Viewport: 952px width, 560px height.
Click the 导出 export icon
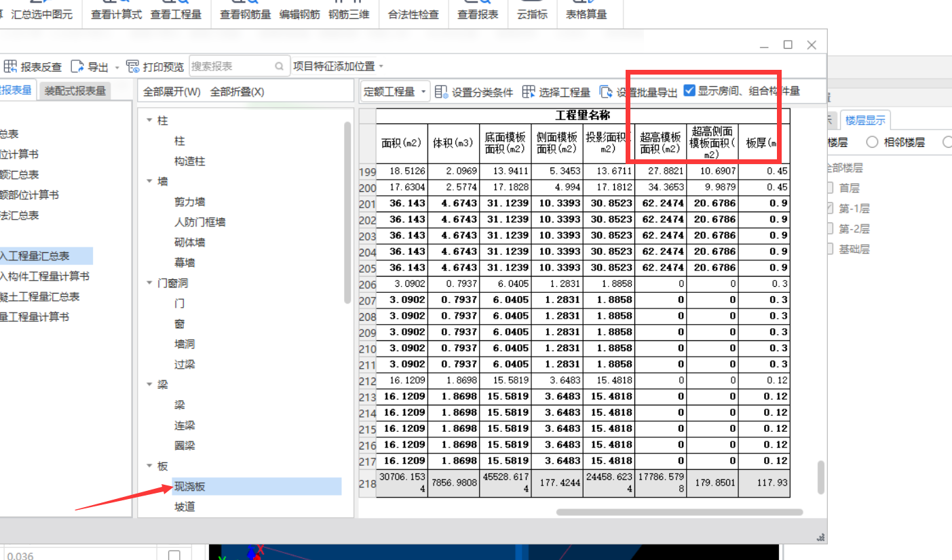pyautogui.click(x=77, y=66)
